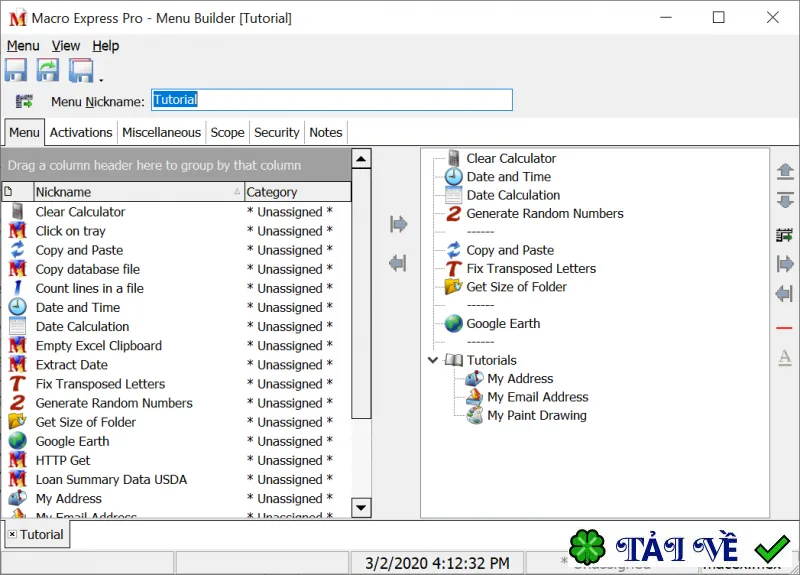Viewport: 800px width, 575px height.
Task: Click the Category column header
Action: 298,192
